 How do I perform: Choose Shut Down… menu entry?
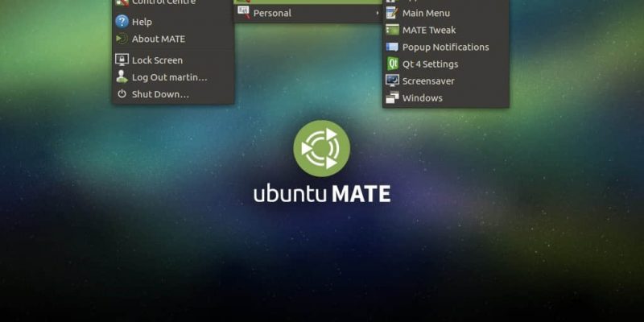[173, 94]
